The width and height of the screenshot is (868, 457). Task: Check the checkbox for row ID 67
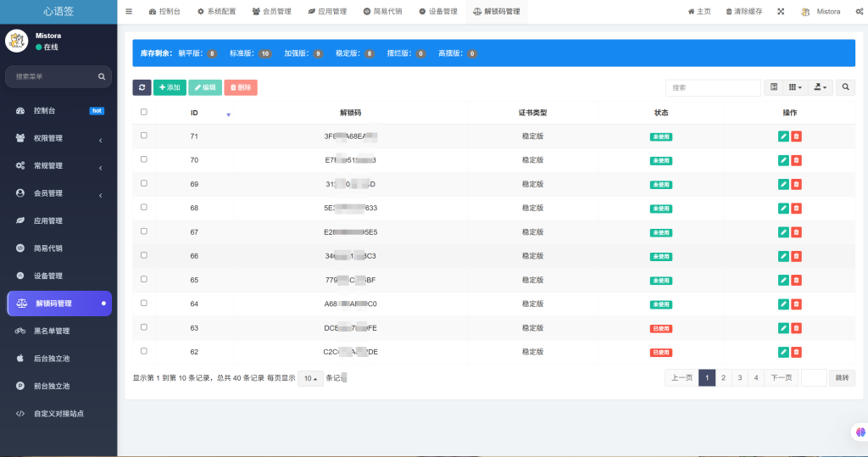[x=144, y=231]
